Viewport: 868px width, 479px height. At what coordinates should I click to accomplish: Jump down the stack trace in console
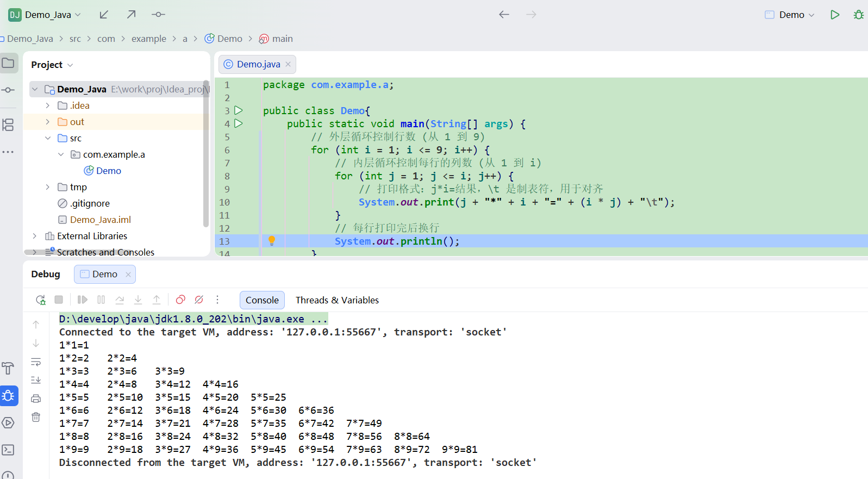click(36, 343)
